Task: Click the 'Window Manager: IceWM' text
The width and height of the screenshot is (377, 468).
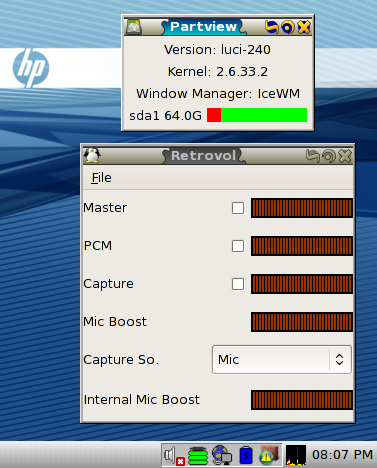Action: point(218,94)
